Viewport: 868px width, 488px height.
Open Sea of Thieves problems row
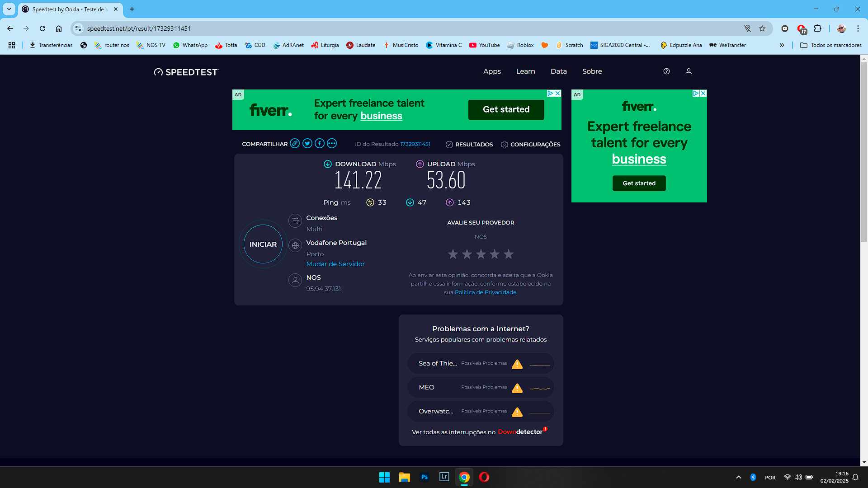pos(481,363)
